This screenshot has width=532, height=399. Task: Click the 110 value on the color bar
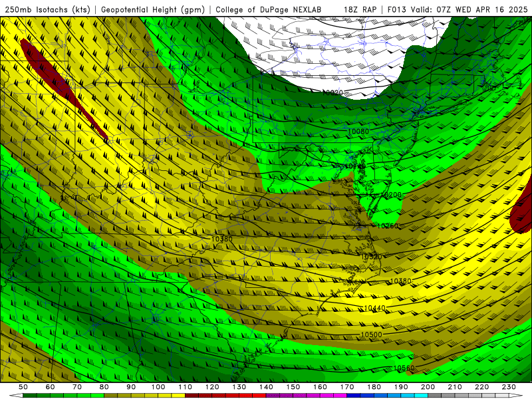(185, 387)
